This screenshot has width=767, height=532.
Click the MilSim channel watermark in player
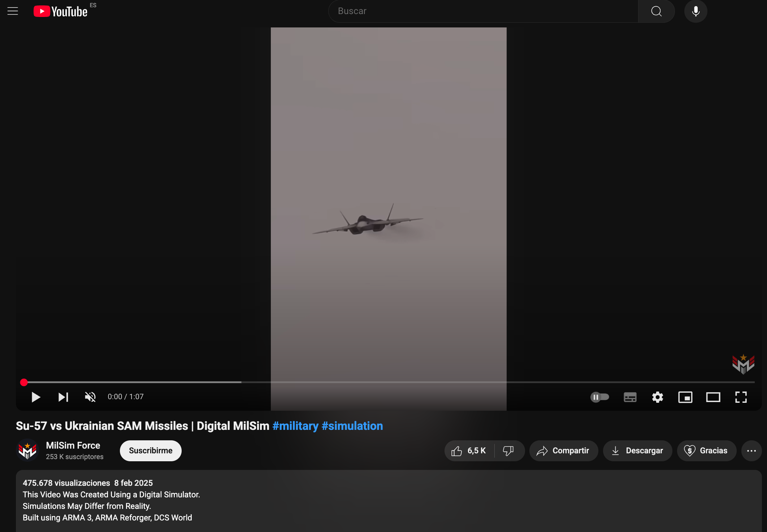click(x=743, y=364)
